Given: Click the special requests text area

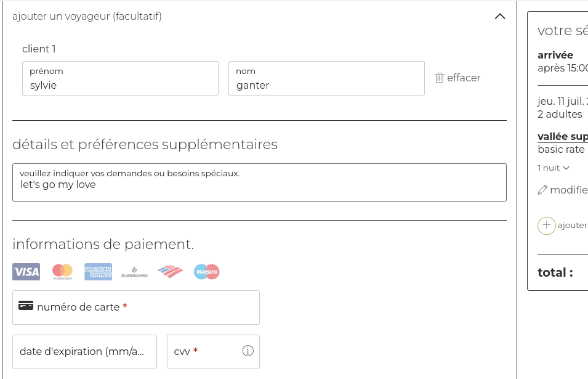Looking at the screenshot, I should (x=259, y=182).
